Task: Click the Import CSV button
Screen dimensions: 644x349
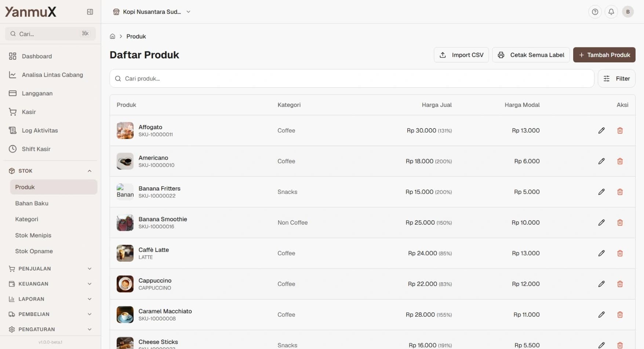Action: 461,55
